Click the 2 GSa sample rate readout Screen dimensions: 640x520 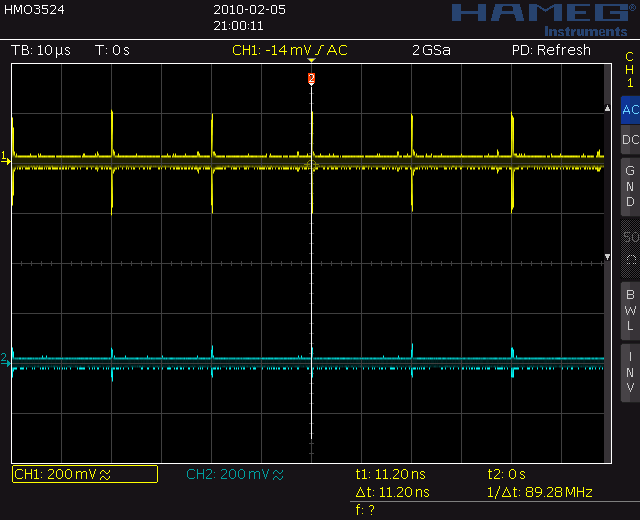[431, 50]
